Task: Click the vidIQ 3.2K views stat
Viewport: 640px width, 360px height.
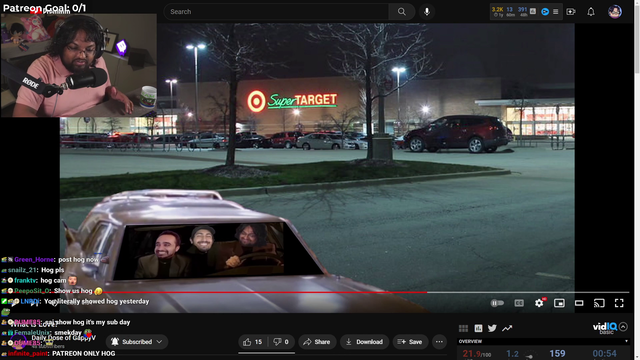Action: click(497, 9)
